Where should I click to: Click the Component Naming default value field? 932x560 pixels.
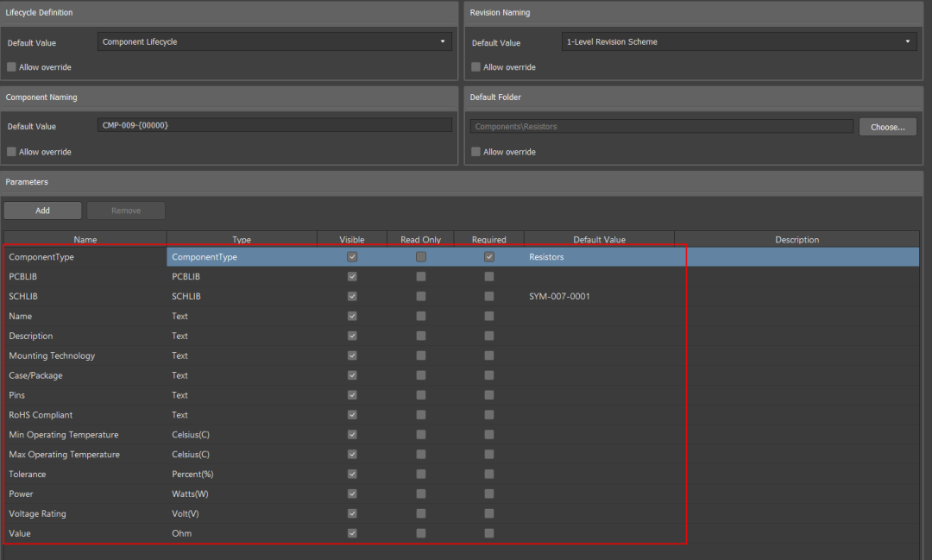pyautogui.click(x=274, y=125)
